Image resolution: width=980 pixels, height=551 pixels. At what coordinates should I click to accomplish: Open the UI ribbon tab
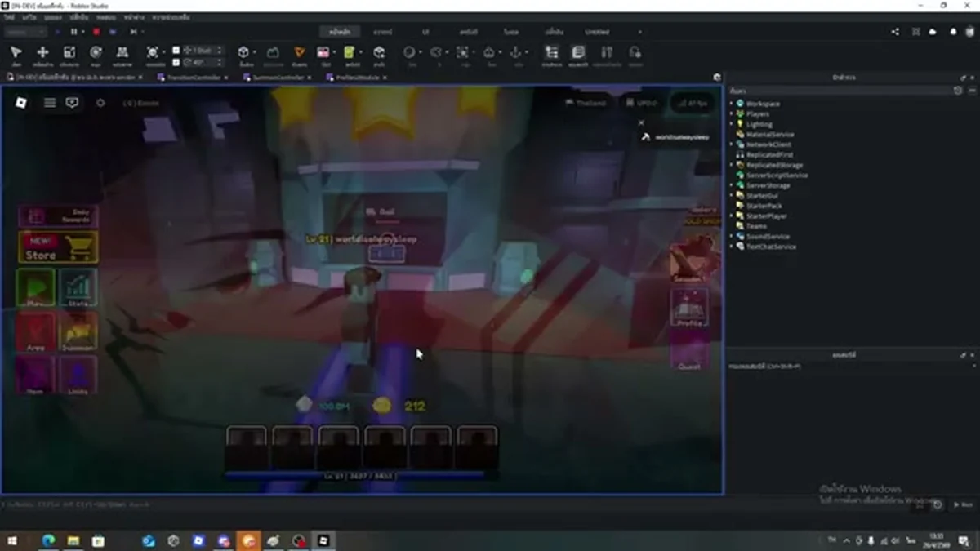pyautogui.click(x=425, y=32)
